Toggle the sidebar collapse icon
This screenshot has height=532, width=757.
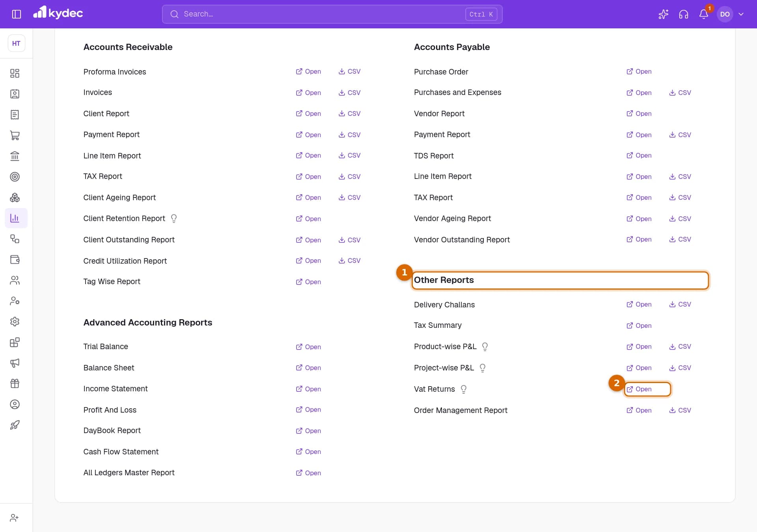pyautogui.click(x=17, y=14)
